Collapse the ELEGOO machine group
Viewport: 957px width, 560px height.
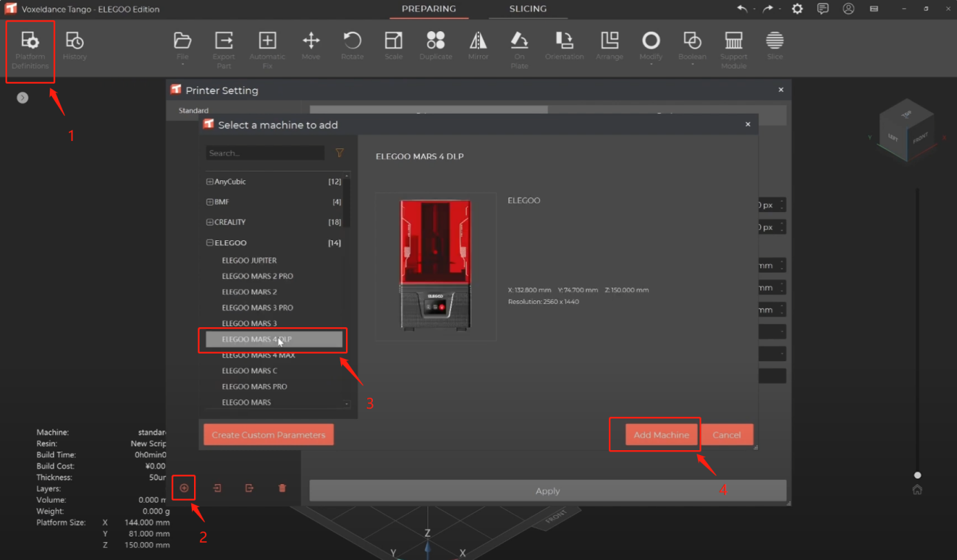click(x=210, y=243)
